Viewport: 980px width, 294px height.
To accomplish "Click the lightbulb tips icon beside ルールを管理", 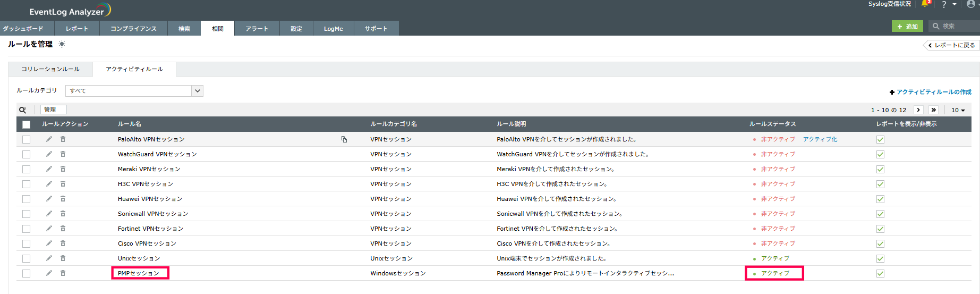I will (62, 44).
